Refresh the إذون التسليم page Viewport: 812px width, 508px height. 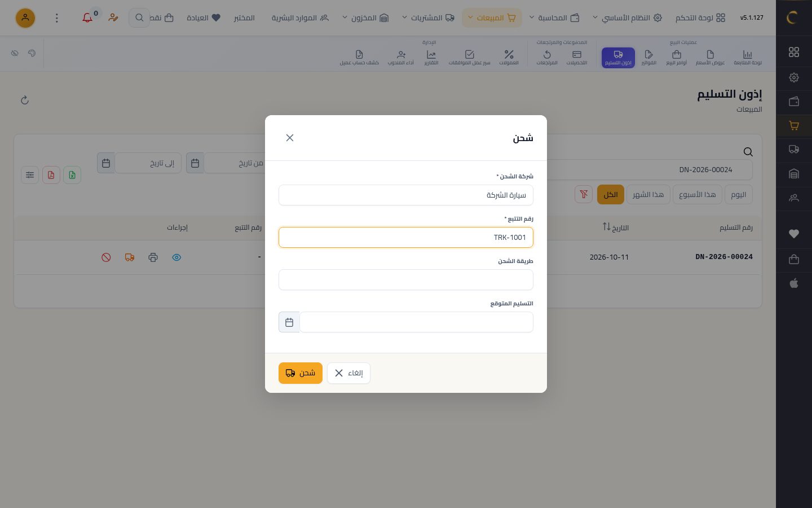25,100
